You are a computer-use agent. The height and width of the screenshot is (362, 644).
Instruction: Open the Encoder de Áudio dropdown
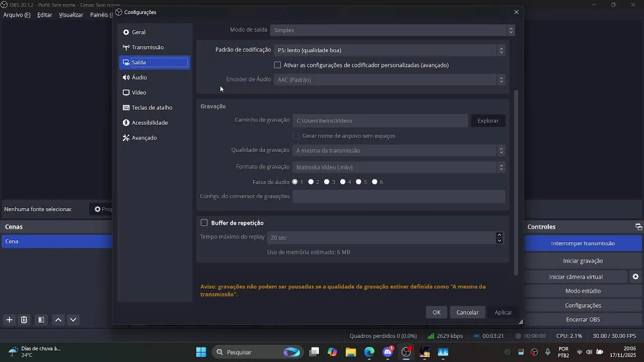tap(389, 79)
